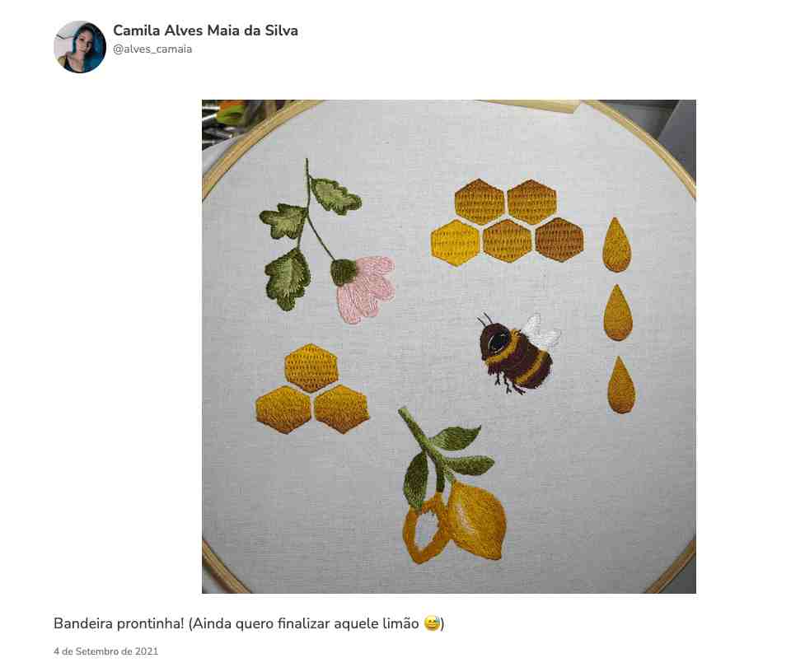Click the darkest brown honeycomb hexagon

559,240
